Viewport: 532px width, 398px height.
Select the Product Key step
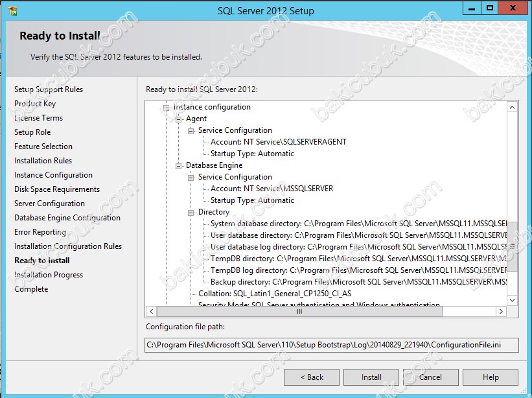point(35,104)
